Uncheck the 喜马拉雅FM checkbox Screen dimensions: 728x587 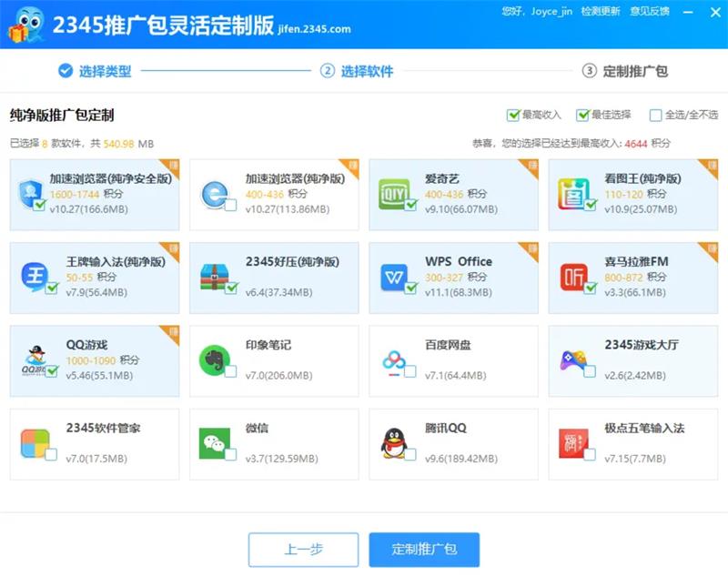pos(590,288)
